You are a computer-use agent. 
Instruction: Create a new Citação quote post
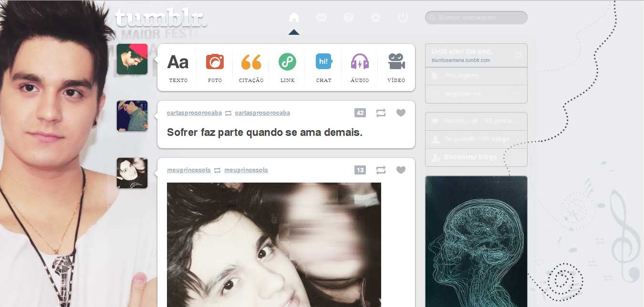pyautogui.click(x=251, y=68)
